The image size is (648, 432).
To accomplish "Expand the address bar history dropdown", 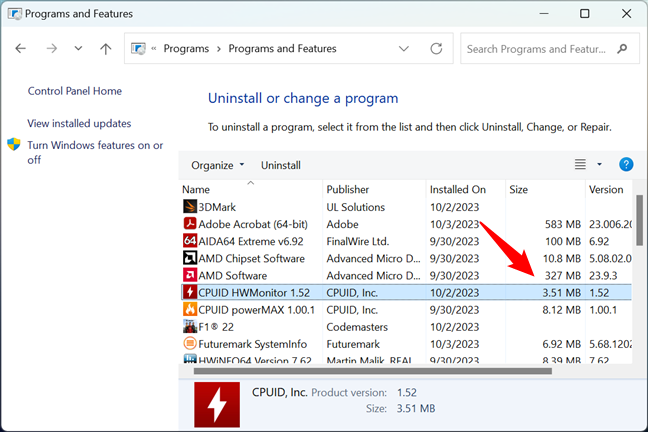I will pyautogui.click(x=404, y=49).
